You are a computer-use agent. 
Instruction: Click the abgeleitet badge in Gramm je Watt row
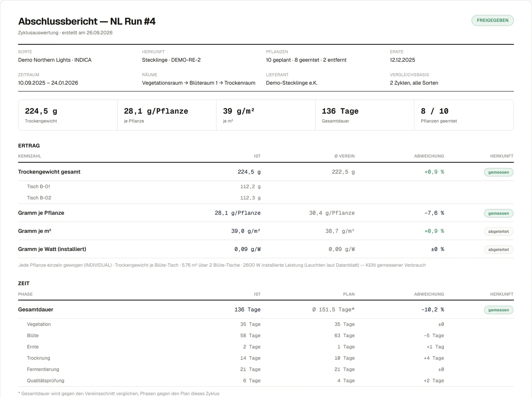click(x=498, y=249)
